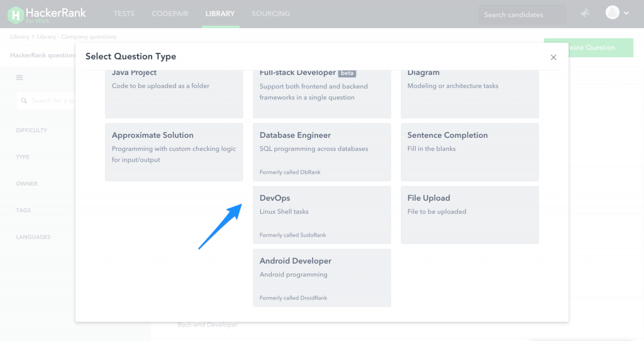Click the Library breadcrumb link

click(19, 36)
